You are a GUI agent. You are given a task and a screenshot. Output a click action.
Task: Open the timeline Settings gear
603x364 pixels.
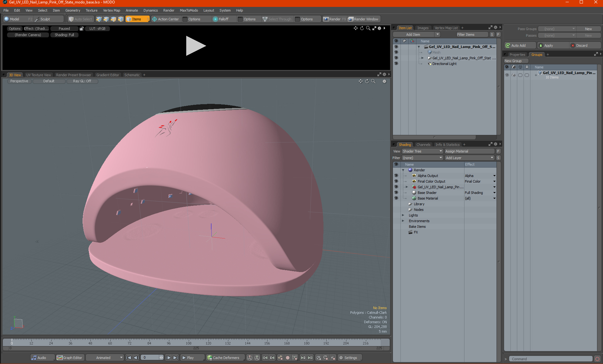(x=349, y=358)
